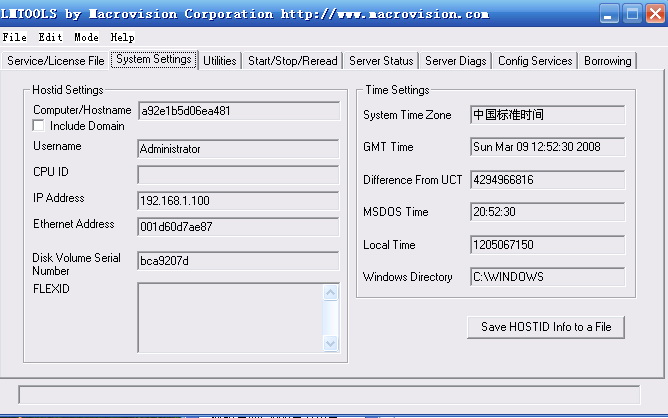Viewport: 668px width, 418px height.
Task: Click the Difference From UCT field
Action: [x=547, y=180]
